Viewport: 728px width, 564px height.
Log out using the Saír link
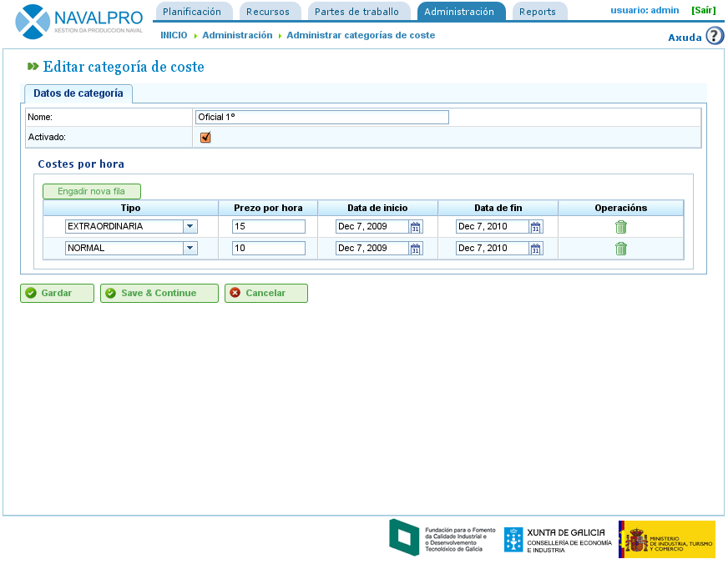(x=703, y=10)
